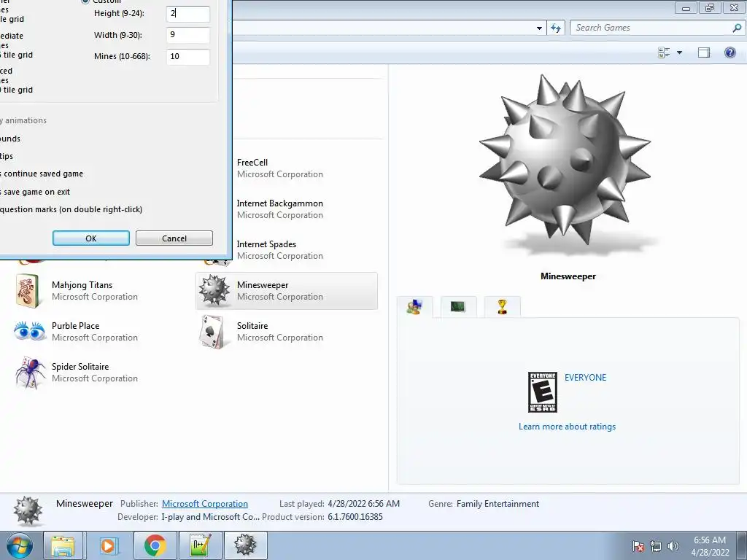Image resolution: width=747 pixels, height=560 pixels.
Task: Select the Custom radio button
Action: tap(85, 1)
